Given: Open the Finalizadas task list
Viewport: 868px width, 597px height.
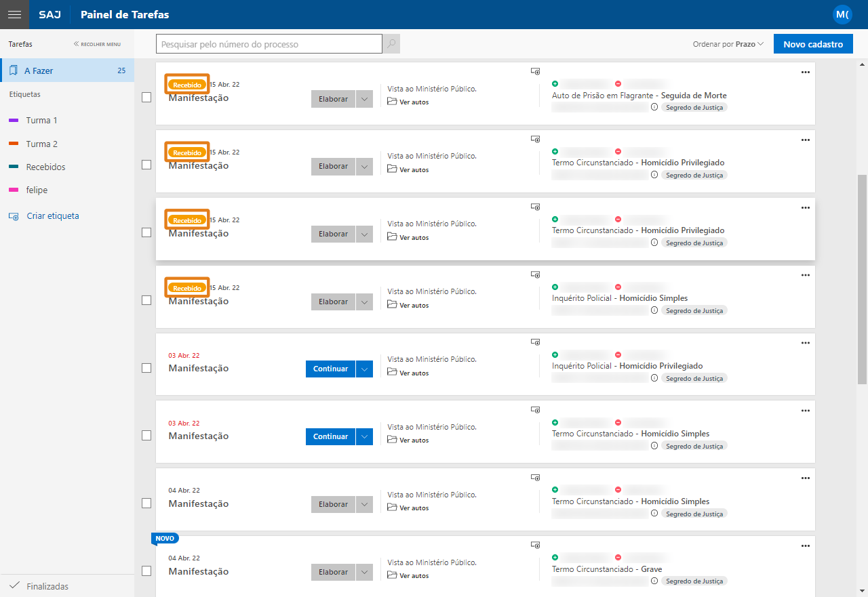Looking at the screenshot, I should pyautogui.click(x=47, y=586).
